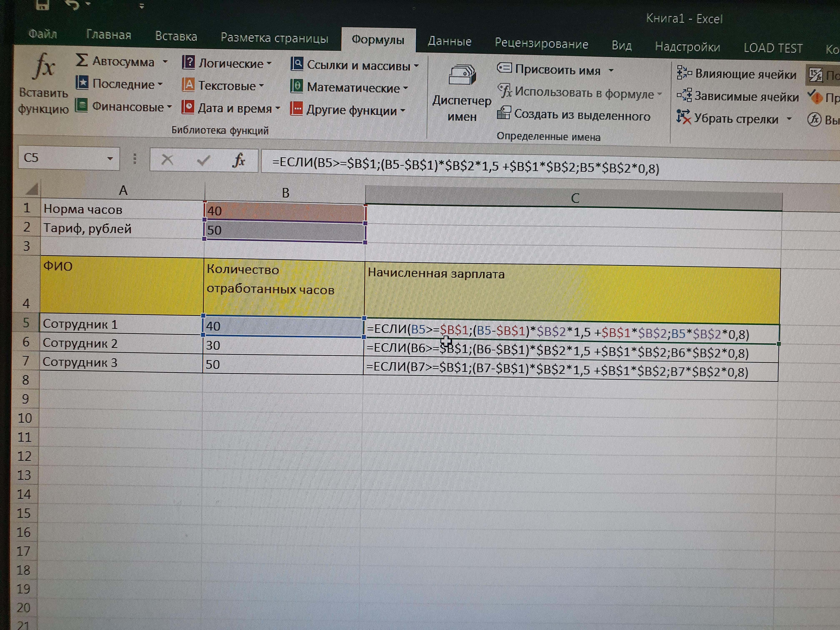Viewport: 840px width, 630px height.
Task: Click the Trace Precedents (Влияющие ячейки) icon
Action: pos(684,73)
